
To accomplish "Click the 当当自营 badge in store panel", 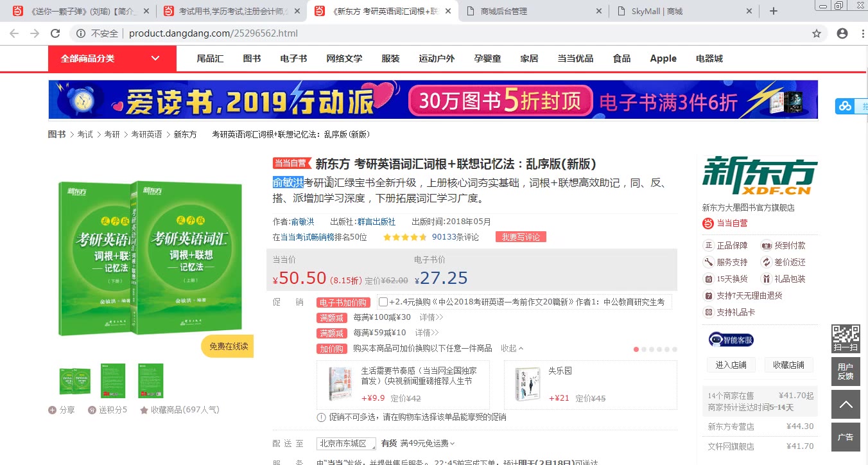I will tap(725, 224).
